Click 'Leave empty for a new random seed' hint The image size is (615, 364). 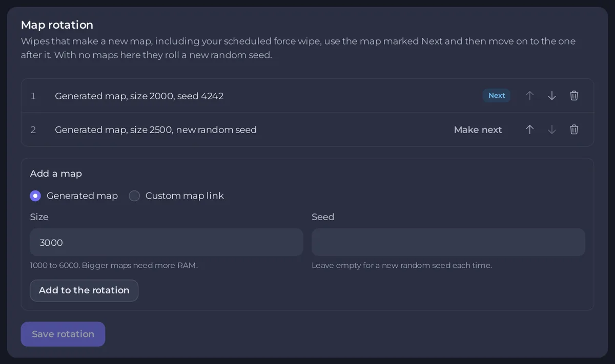(x=402, y=265)
